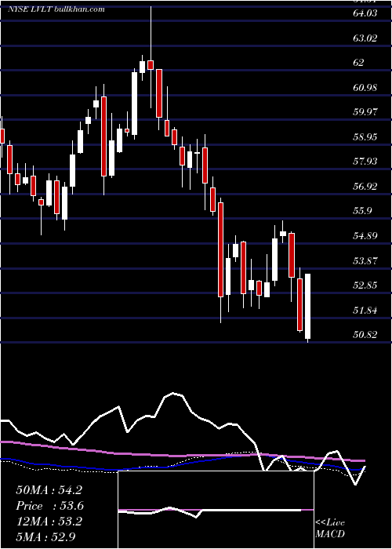This screenshot has width=392, height=549.
Task: Click the 50MA : 54.2 value
Action: (49, 490)
